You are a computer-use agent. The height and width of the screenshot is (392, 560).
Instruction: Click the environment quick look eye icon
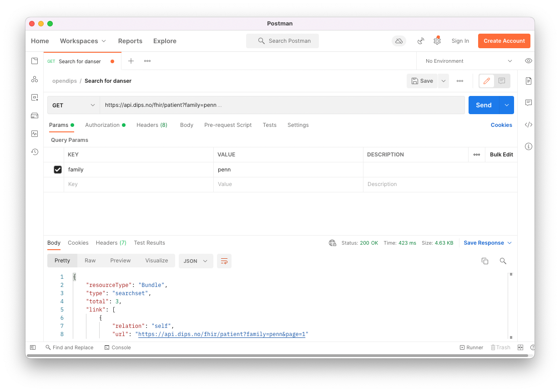pyautogui.click(x=528, y=61)
